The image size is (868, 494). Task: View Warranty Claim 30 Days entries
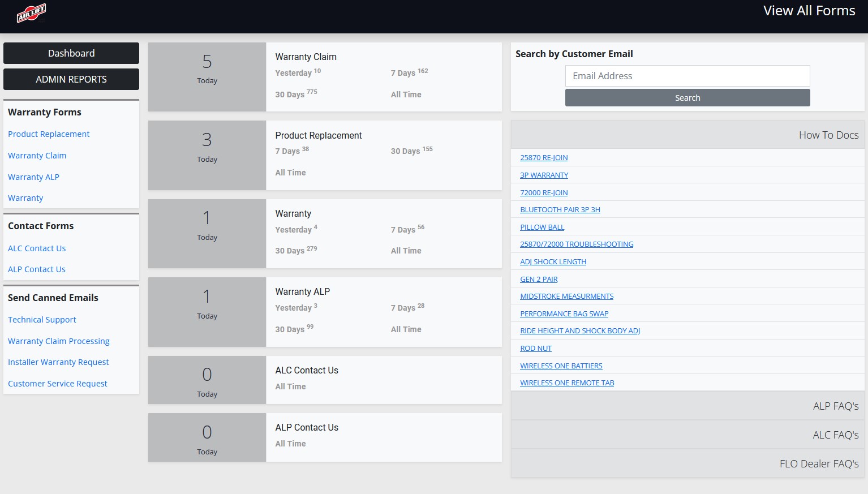(x=296, y=94)
